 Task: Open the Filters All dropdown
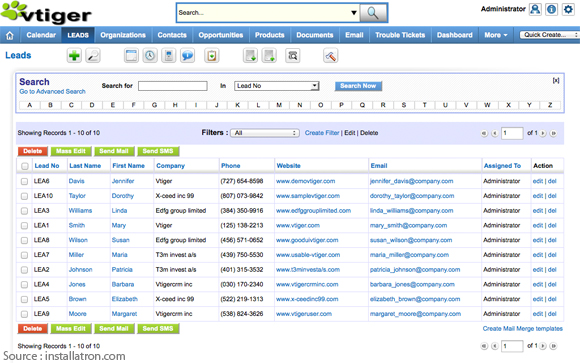[265, 133]
